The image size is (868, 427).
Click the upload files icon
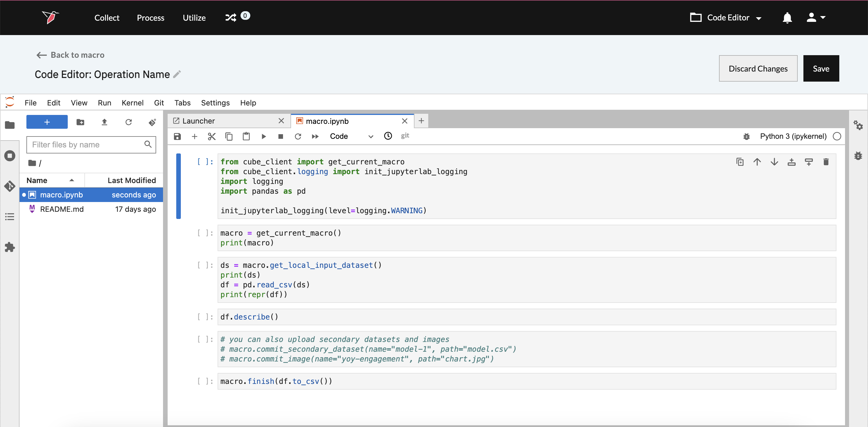coord(104,122)
